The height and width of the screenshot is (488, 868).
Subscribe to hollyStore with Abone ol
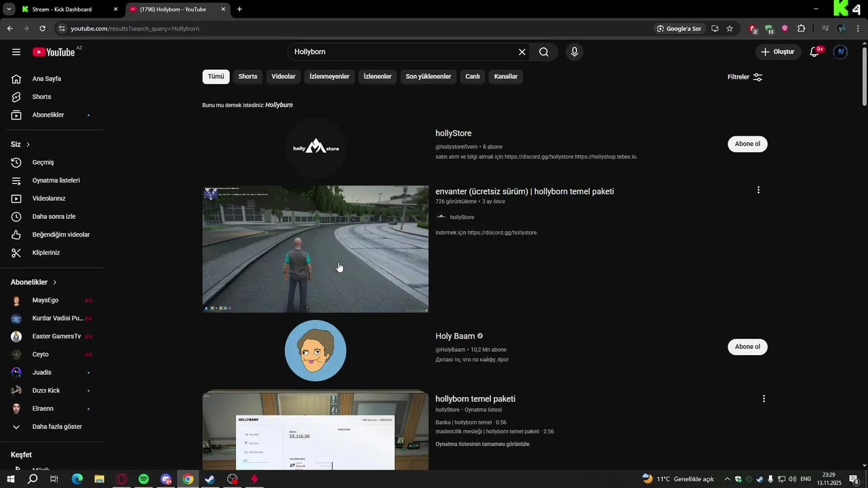point(747,144)
